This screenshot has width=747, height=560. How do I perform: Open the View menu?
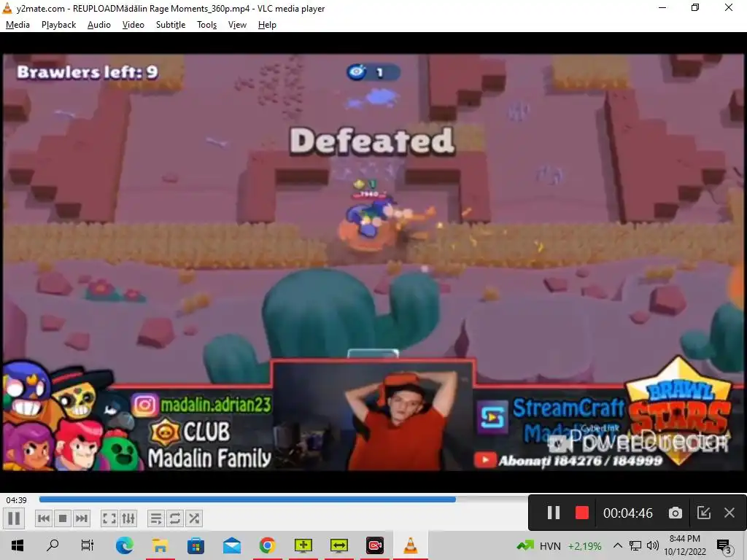(237, 25)
